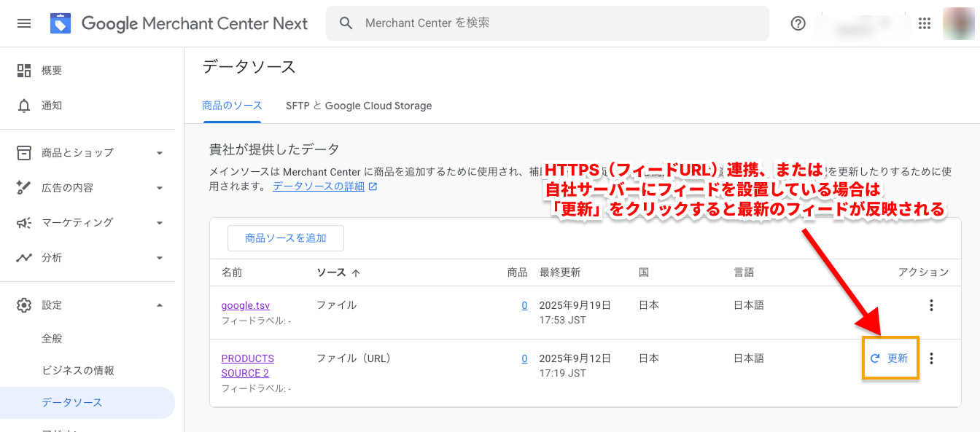The height and width of the screenshot is (432, 980).
Task: Click the マーケティング megaphone icon
Action: [24, 222]
